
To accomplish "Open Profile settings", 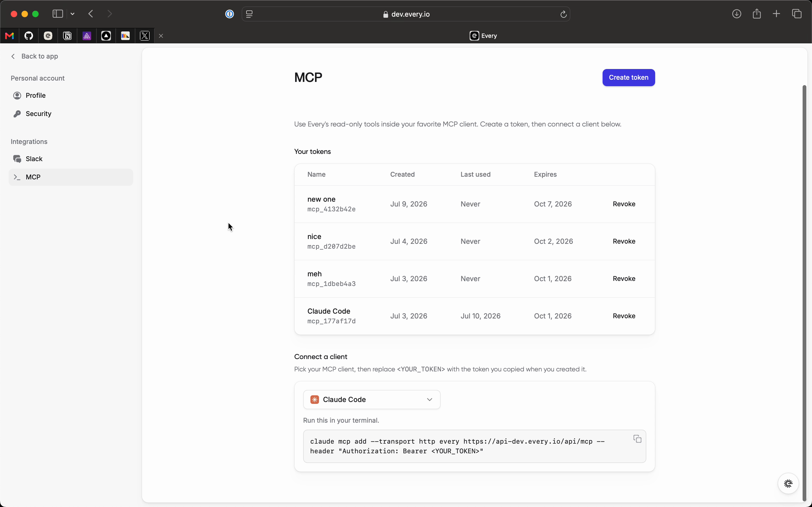I will pyautogui.click(x=71, y=96).
